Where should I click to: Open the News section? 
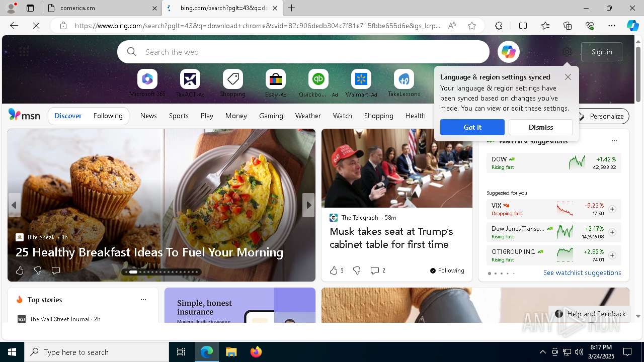coord(148,116)
